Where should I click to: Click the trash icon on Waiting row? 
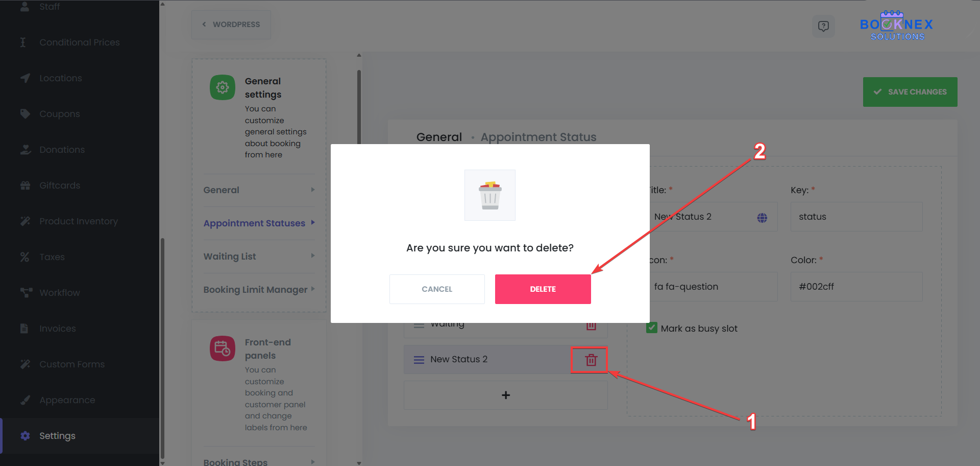click(591, 326)
